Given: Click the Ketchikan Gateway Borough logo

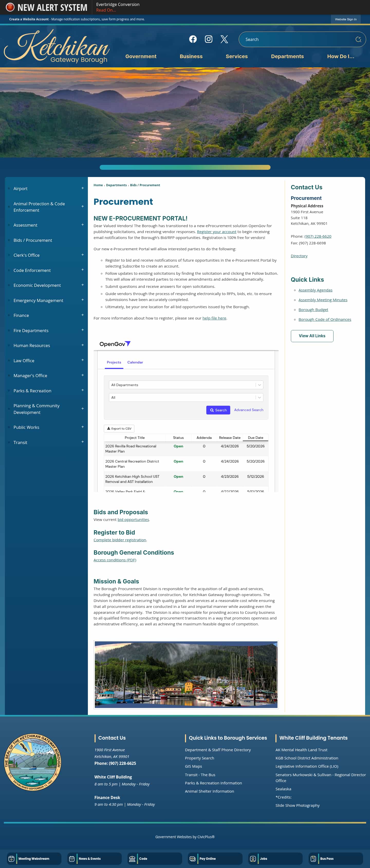Looking at the screenshot, I should coord(57,47).
